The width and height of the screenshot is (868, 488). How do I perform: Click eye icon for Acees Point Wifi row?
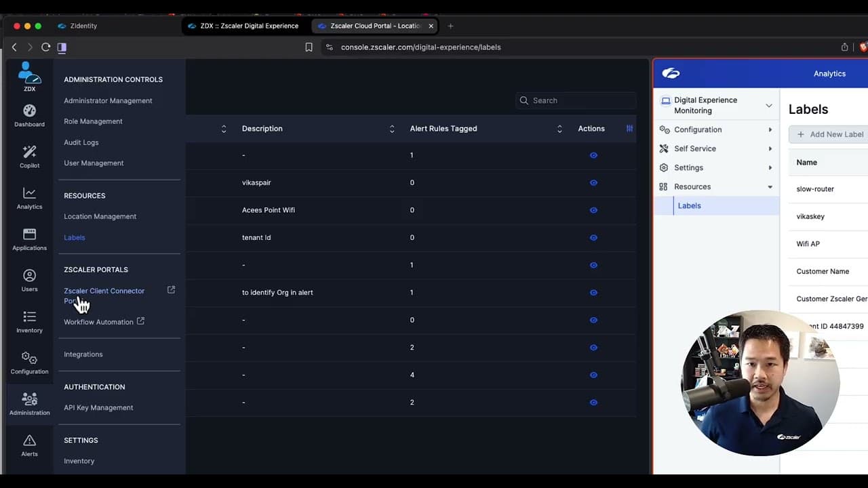pos(593,210)
